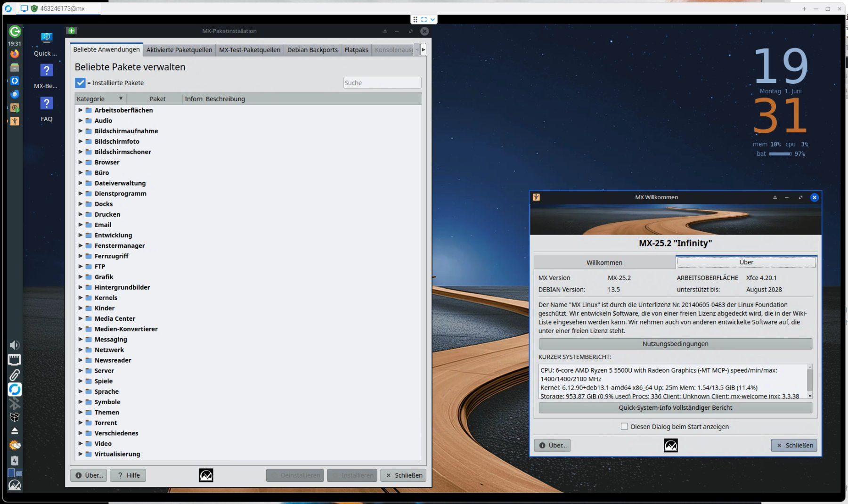
Task: Click the system report text scrollbar
Action: tap(810, 381)
